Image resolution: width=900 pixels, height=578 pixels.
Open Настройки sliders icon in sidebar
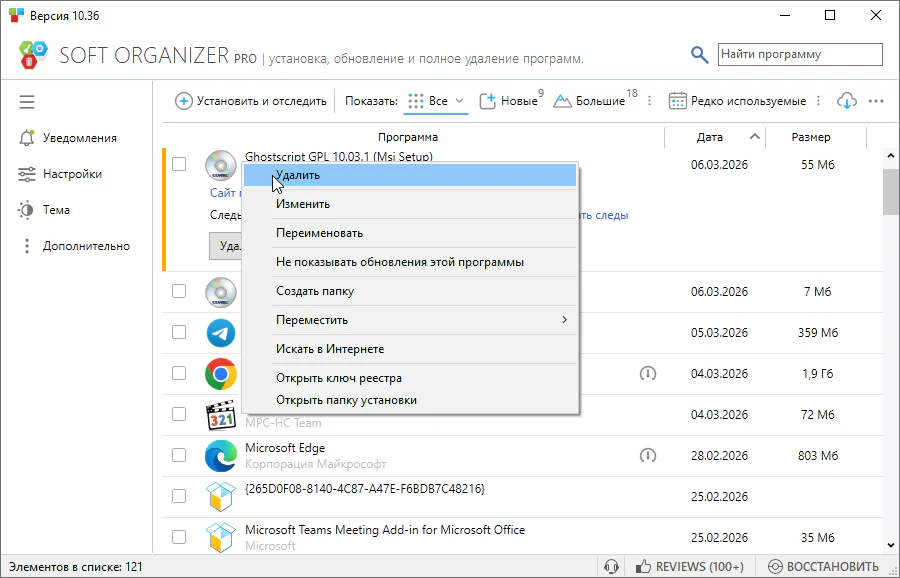click(x=27, y=174)
